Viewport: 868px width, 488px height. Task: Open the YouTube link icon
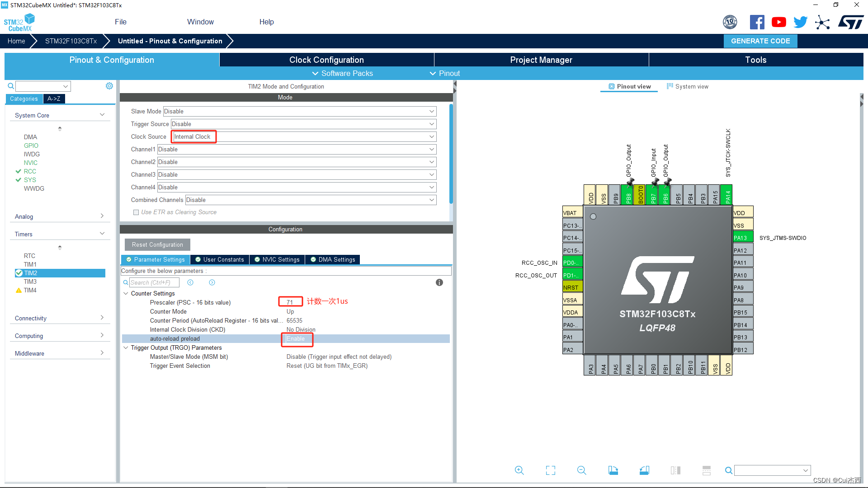click(x=778, y=22)
